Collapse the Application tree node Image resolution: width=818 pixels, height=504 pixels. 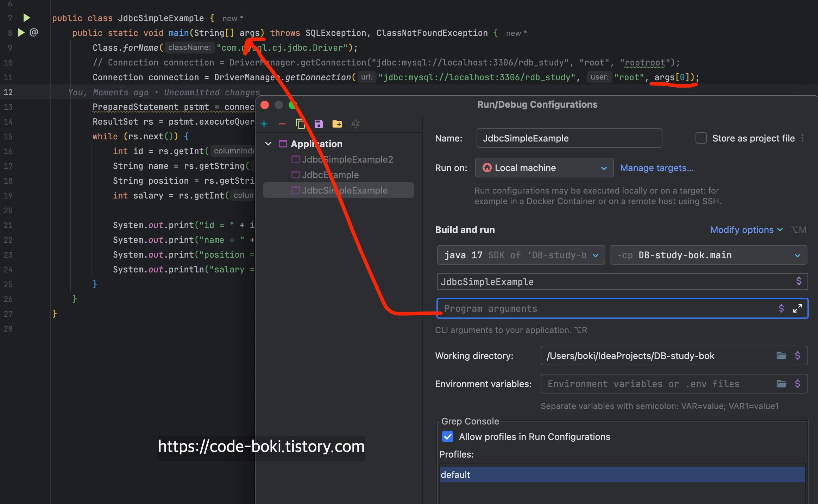tap(268, 144)
